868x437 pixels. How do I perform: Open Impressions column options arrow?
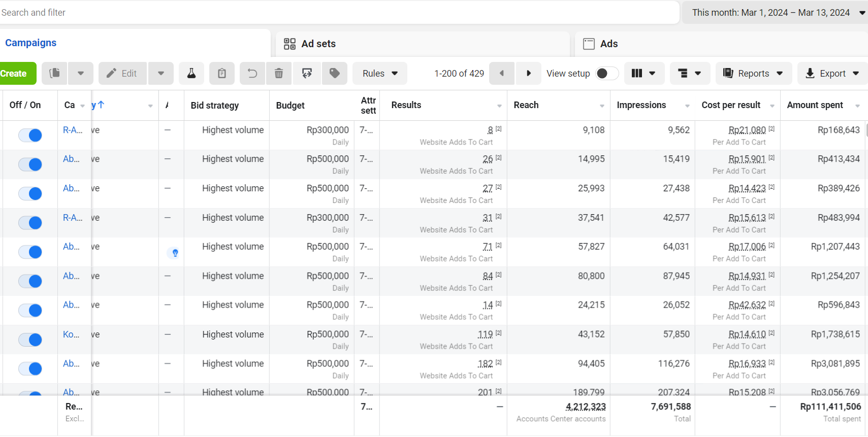tap(687, 106)
